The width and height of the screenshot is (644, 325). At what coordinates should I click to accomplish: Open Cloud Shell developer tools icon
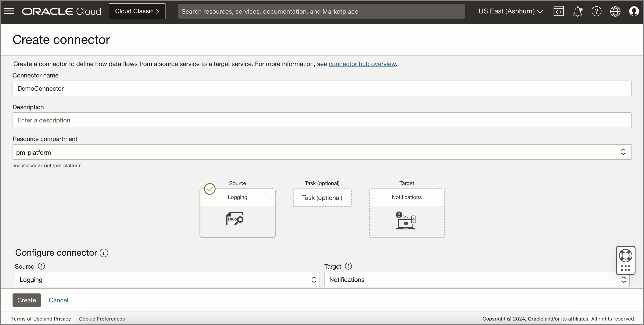point(558,11)
